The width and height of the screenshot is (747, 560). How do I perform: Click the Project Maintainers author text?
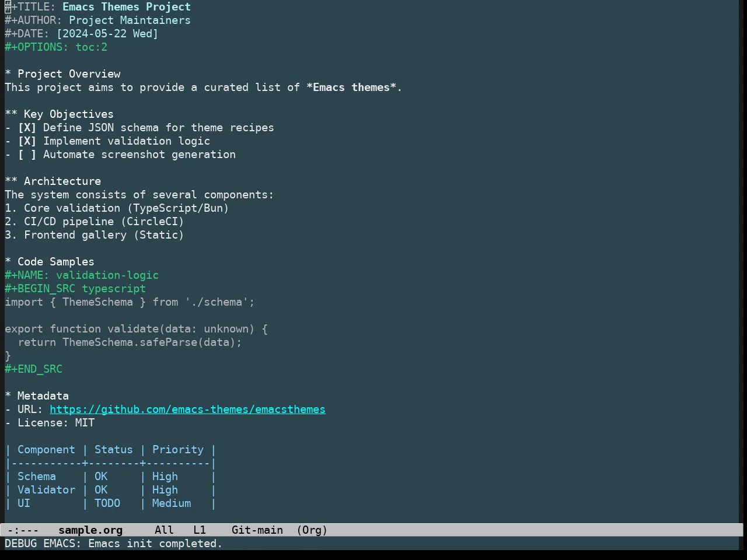pyautogui.click(x=130, y=20)
